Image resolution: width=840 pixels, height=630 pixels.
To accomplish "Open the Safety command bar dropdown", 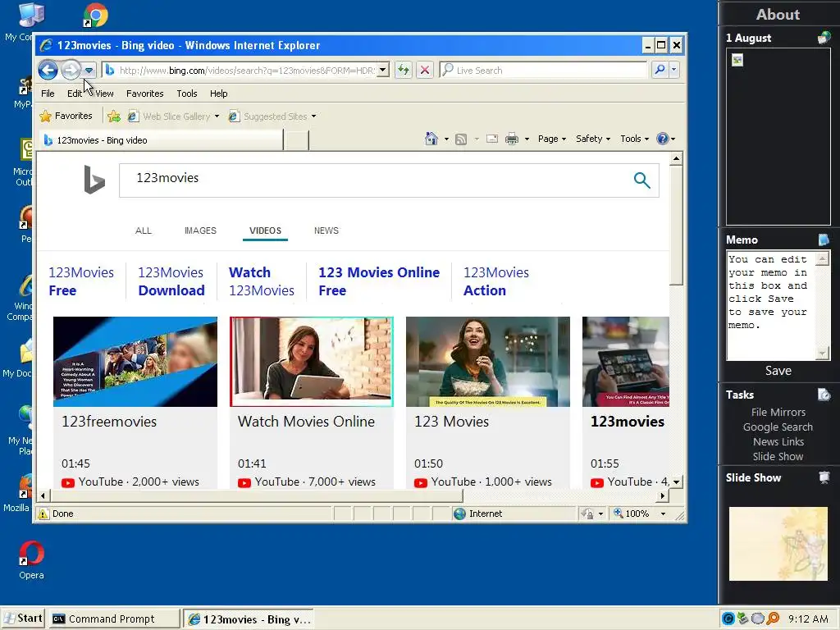I will pyautogui.click(x=593, y=139).
